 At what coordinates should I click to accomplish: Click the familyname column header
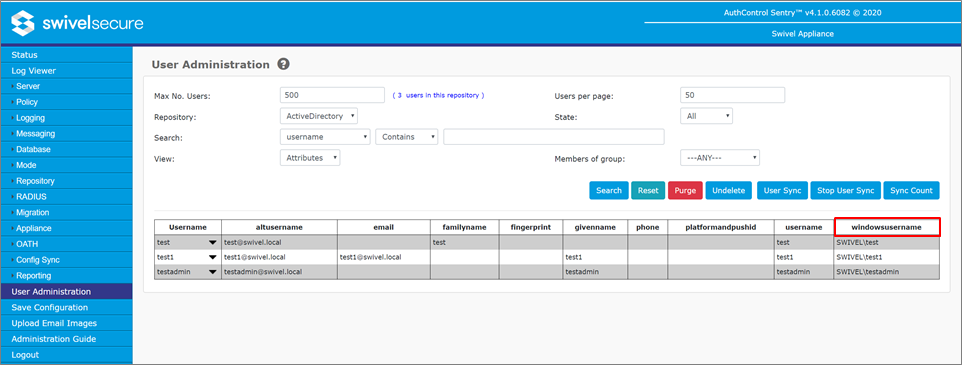pos(464,228)
